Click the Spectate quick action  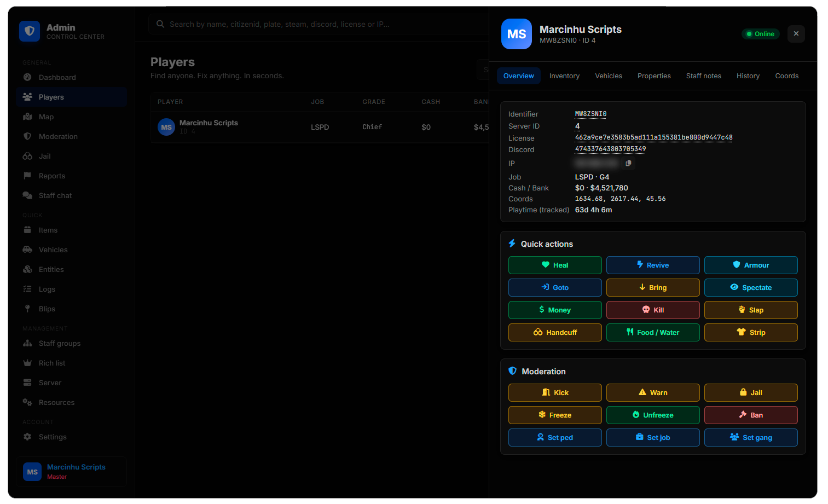pyautogui.click(x=751, y=287)
